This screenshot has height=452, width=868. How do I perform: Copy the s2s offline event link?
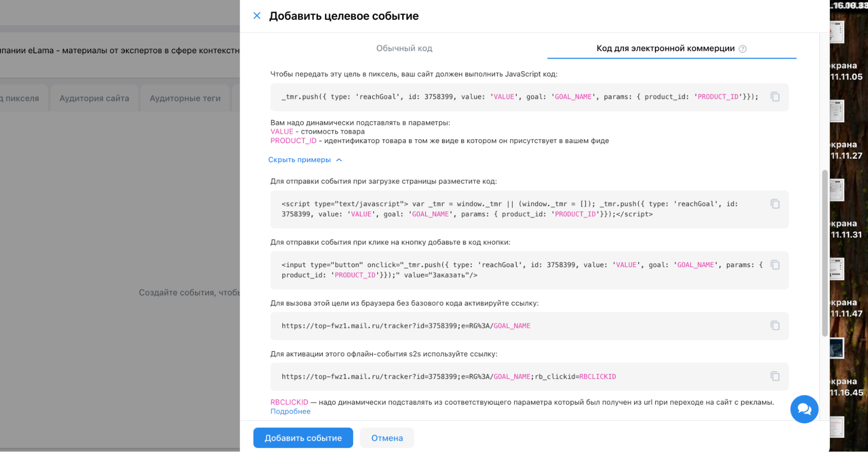coord(775,376)
